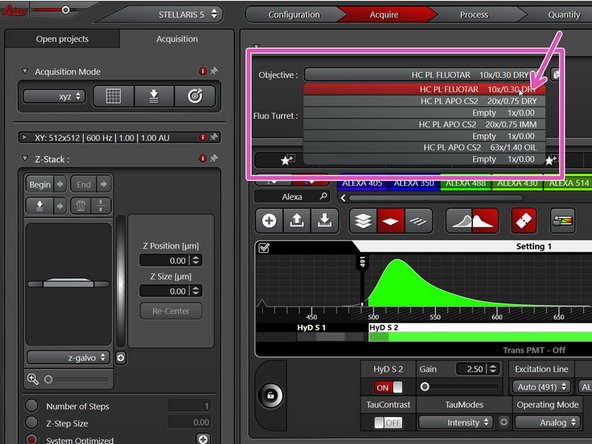This screenshot has width=592, height=444.
Task: Select the line scan icon
Action: [x=418, y=221]
